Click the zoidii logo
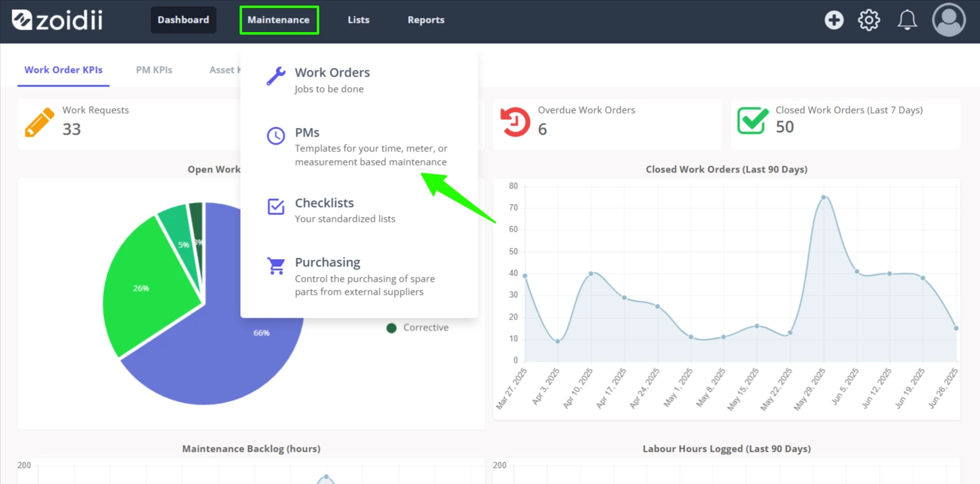Screen dimensions: 980x484 [57, 20]
